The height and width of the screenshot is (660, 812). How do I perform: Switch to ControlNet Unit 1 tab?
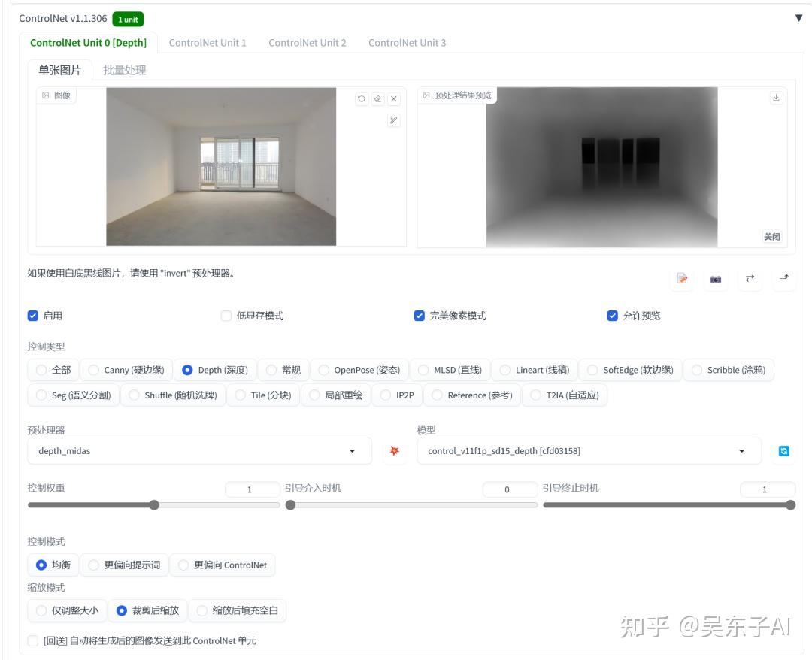pyautogui.click(x=208, y=43)
